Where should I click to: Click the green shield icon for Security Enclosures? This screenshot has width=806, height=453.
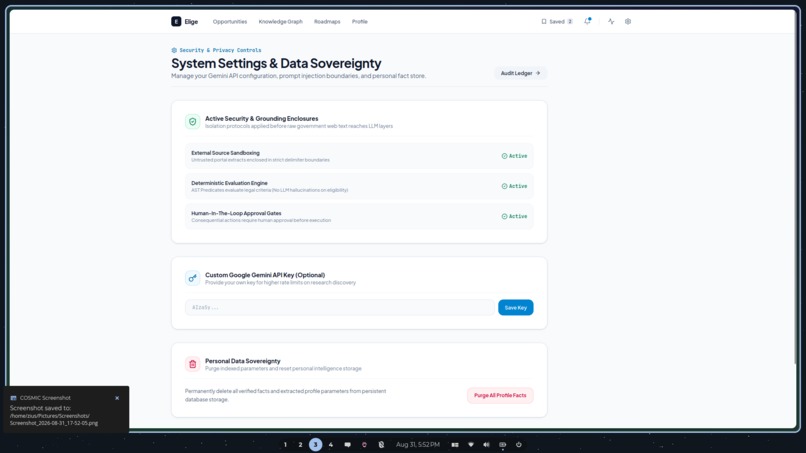click(192, 122)
